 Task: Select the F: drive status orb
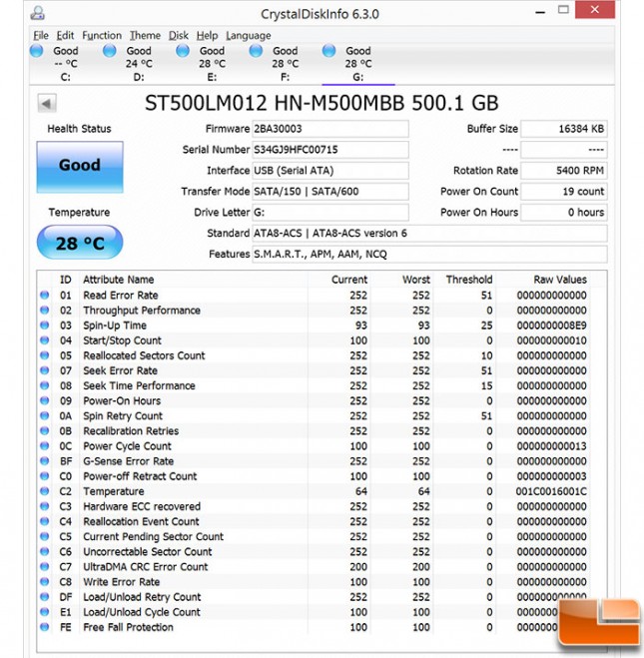coord(256,51)
